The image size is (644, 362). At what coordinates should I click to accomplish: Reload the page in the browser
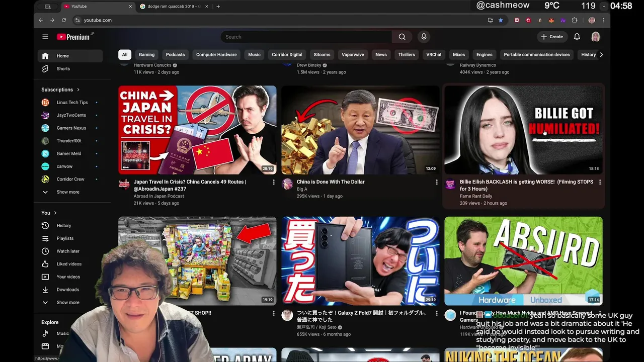(x=64, y=20)
